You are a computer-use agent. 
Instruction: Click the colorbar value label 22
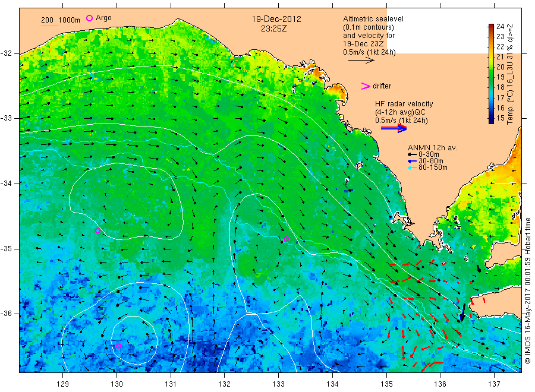click(500, 47)
